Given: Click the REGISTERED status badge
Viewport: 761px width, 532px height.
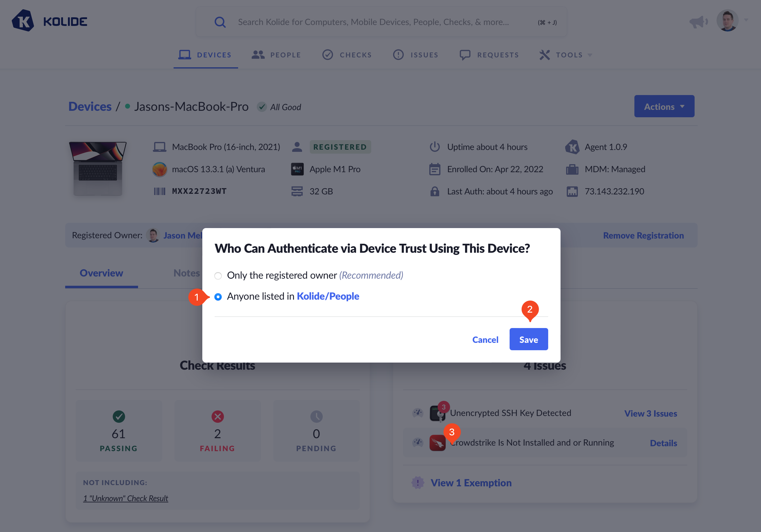Looking at the screenshot, I should point(340,147).
